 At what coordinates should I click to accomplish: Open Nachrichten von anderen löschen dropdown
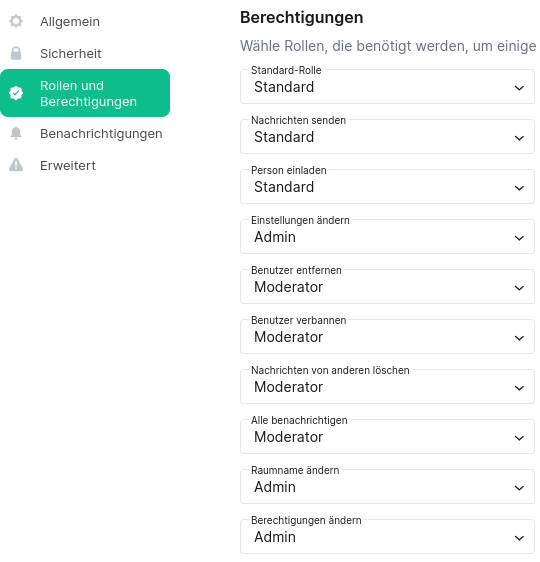point(387,387)
